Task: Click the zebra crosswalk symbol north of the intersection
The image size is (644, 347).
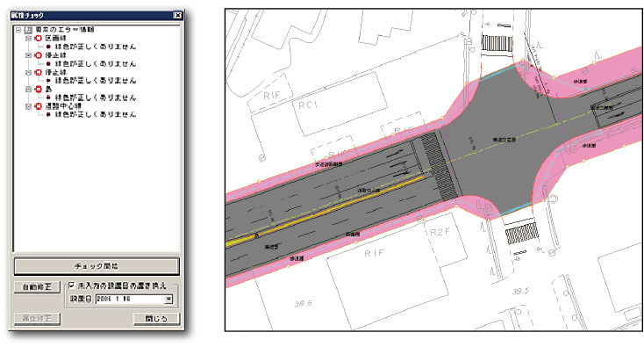Action: click(497, 43)
